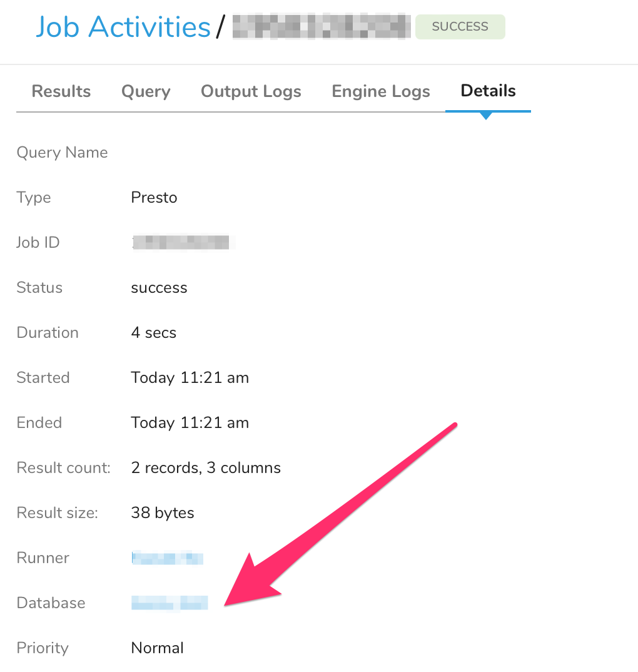Image resolution: width=638 pixels, height=672 pixels.
Task: Select the Details tab
Action: point(488,91)
